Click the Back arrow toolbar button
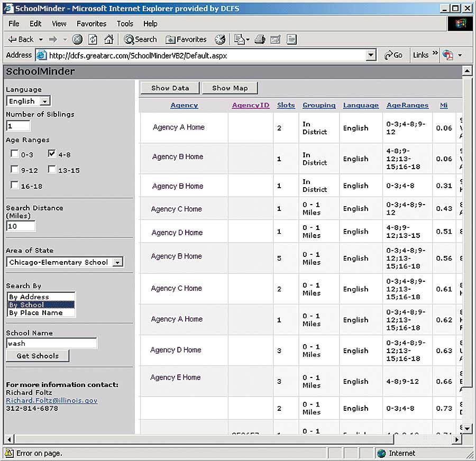The height and width of the screenshot is (461, 476). [x=20, y=40]
